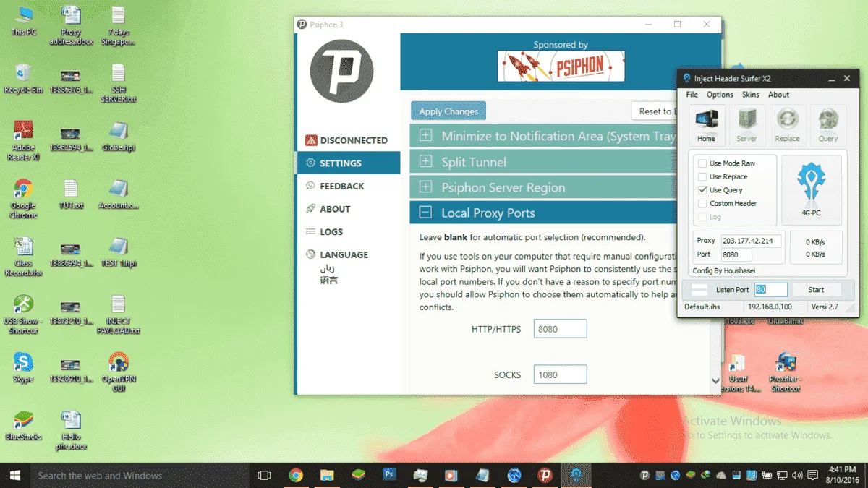Click Chrome icon in the taskbar

click(296, 475)
